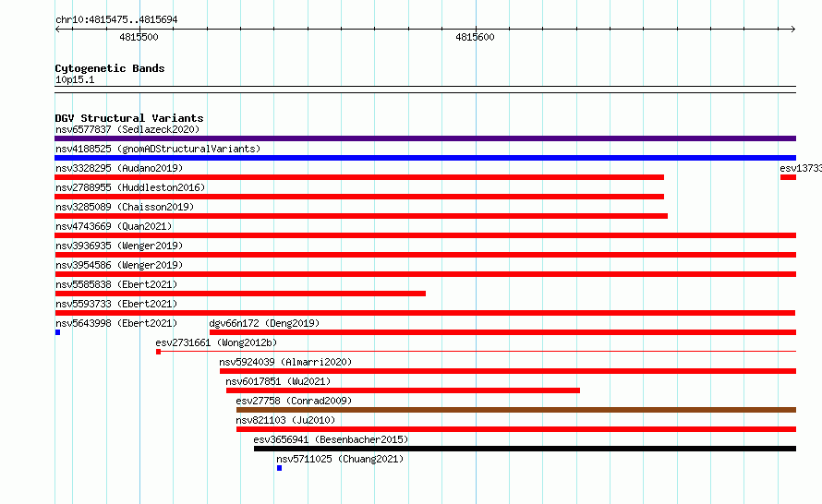Click the 4815600 ruler position
This screenshot has width=822, height=504.
(x=475, y=37)
